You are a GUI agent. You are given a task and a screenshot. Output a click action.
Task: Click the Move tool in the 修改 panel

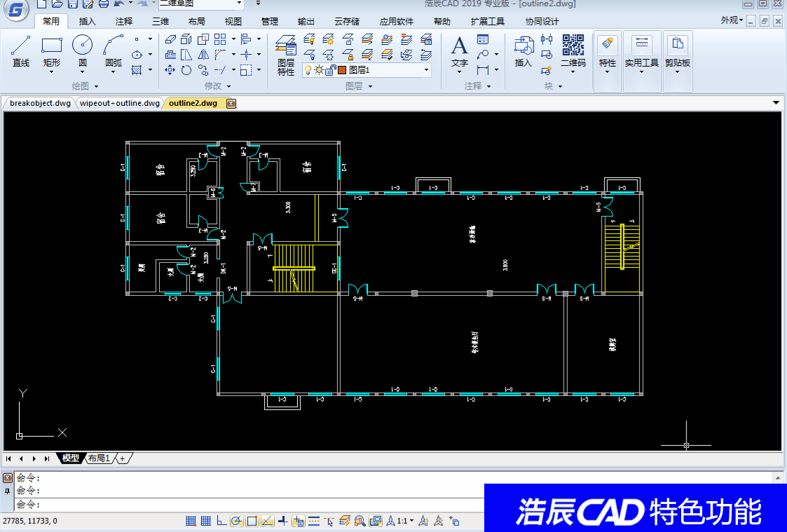tap(170, 70)
